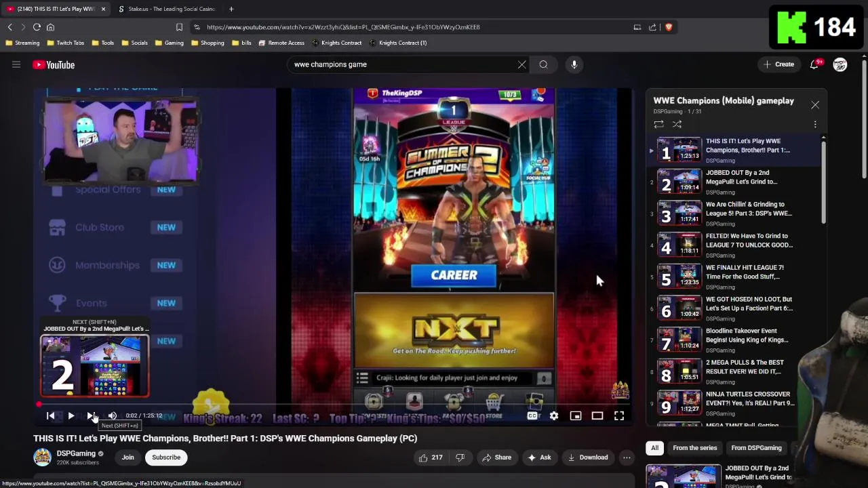The image size is (868, 488).
Task: Select From the series chip
Action: coord(694,448)
